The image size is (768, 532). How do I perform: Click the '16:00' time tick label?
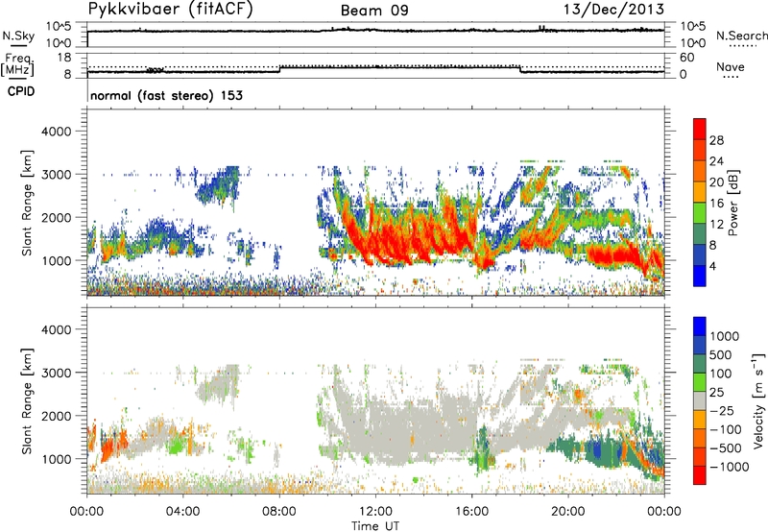point(471,512)
